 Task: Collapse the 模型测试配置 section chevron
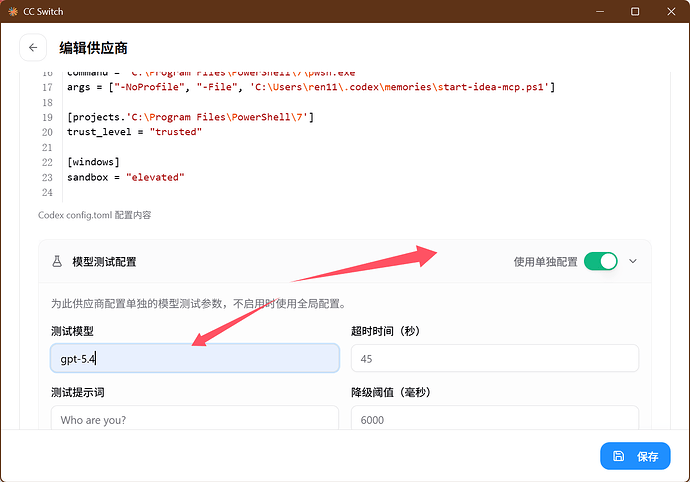[x=633, y=261]
